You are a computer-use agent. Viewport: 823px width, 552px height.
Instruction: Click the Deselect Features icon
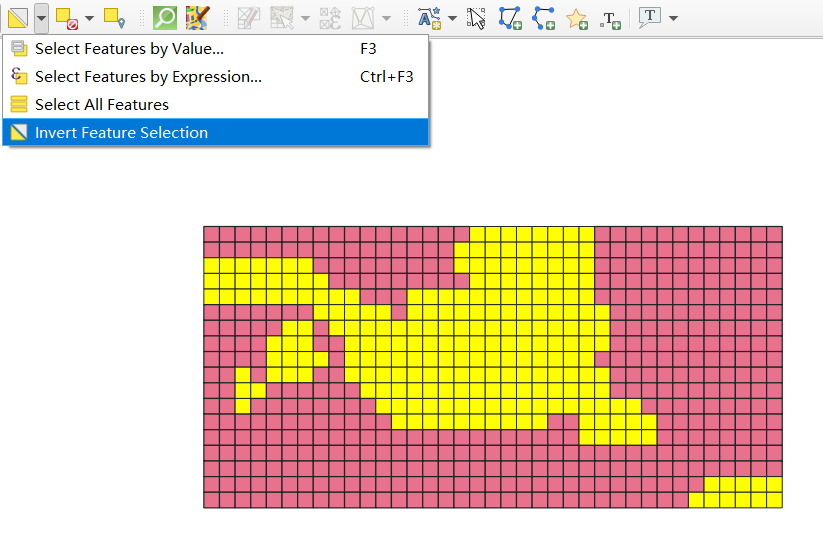pyautogui.click(x=67, y=18)
